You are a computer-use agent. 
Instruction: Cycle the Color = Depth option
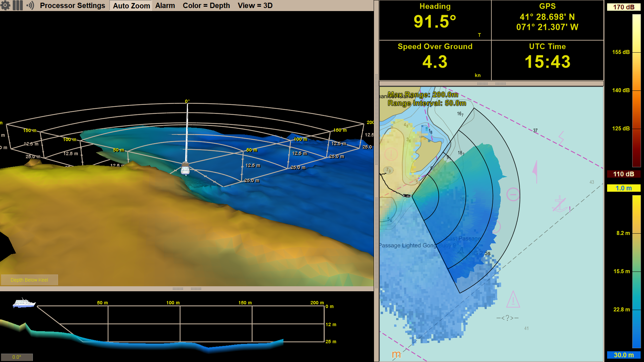[206, 5]
